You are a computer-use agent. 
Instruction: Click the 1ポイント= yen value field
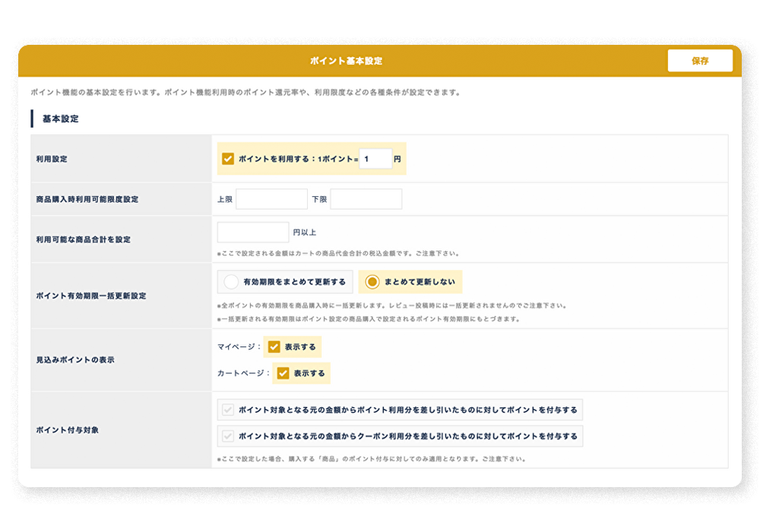pyautogui.click(x=375, y=159)
